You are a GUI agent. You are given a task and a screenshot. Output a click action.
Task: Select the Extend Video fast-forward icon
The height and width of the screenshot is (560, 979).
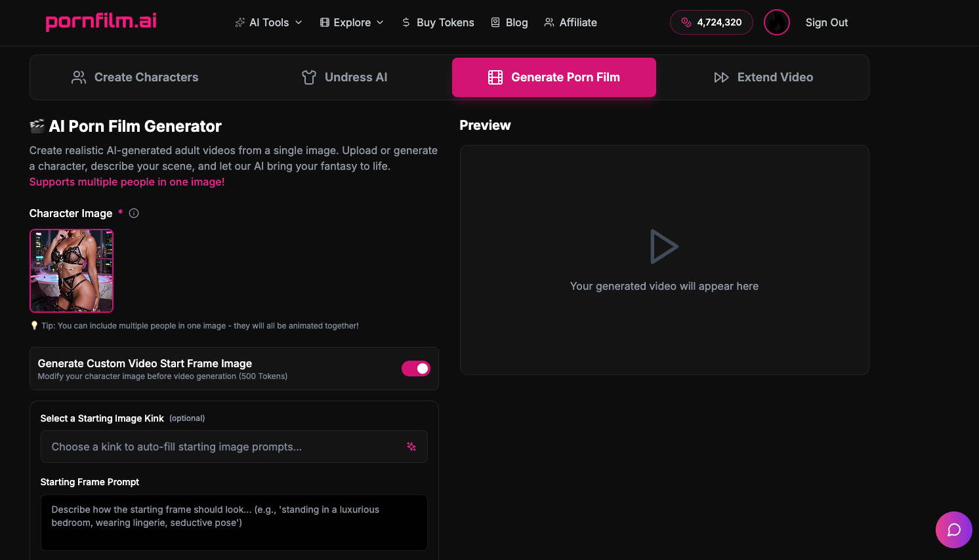(722, 77)
